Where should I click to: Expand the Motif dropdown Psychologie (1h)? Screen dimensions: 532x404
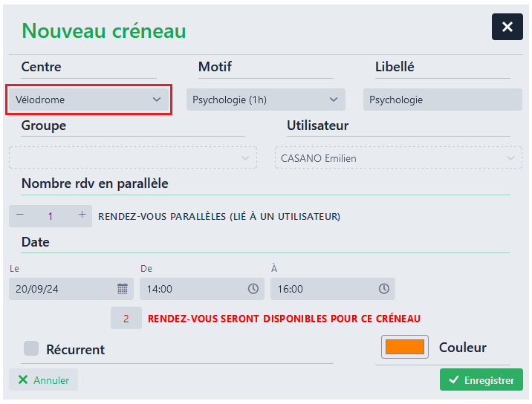click(x=265, y=100)
